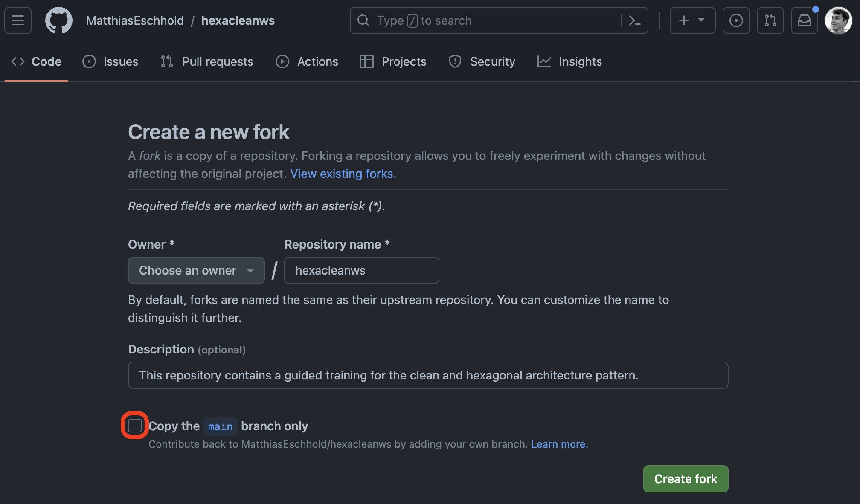Open the notifications inbox icon
This screenshot has width=860, height=504.
click(804, 20)
